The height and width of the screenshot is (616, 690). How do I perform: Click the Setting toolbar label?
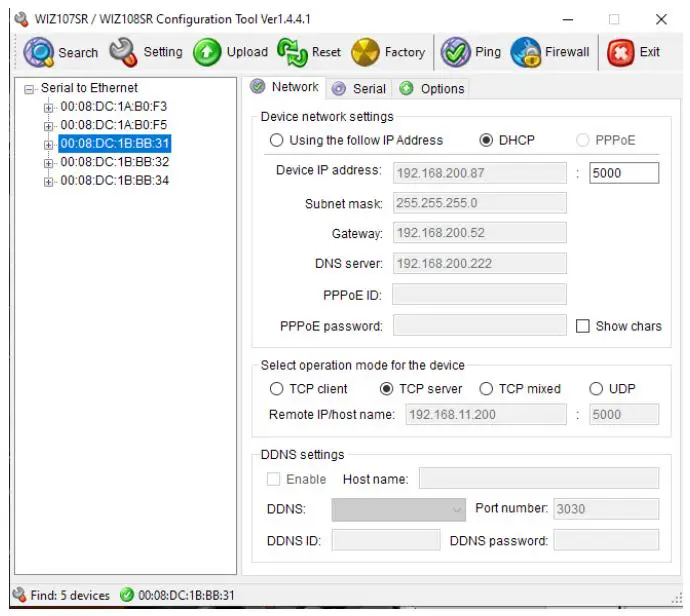point(163,52)
